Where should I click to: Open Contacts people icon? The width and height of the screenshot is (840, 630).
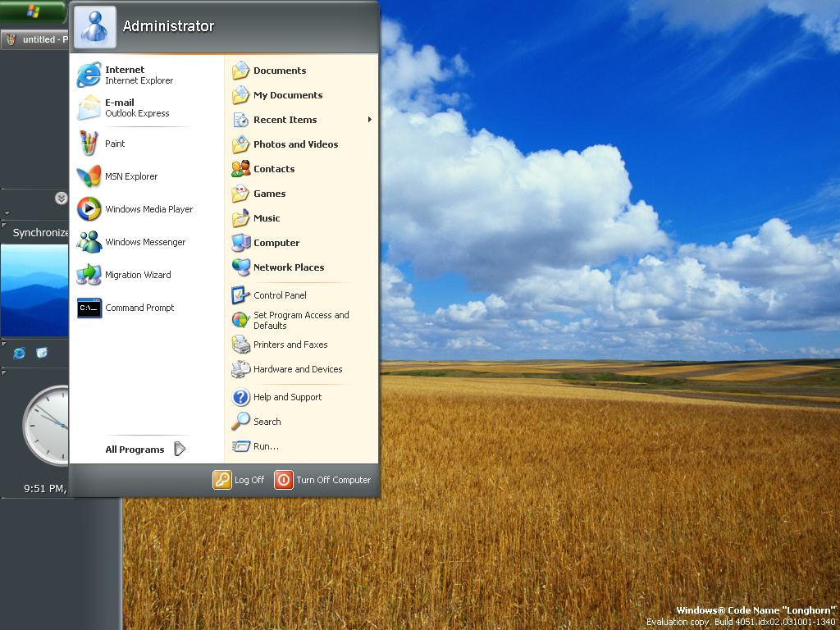coord(240,169)
